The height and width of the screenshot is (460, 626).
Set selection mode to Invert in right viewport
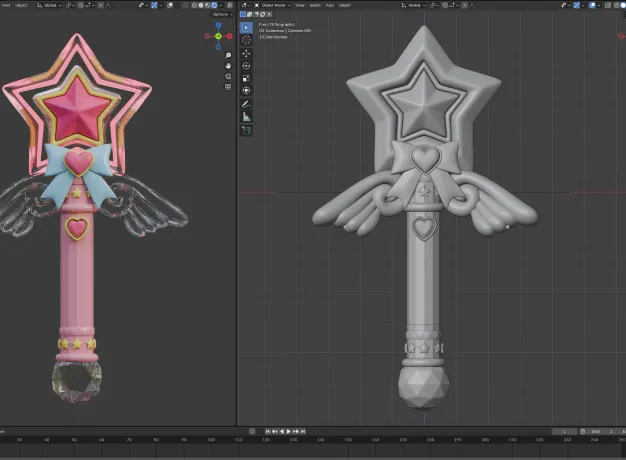coord(262,14)
